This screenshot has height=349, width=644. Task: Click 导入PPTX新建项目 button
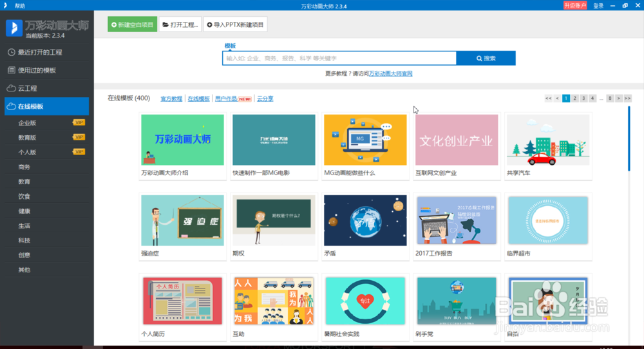[235, 24]
